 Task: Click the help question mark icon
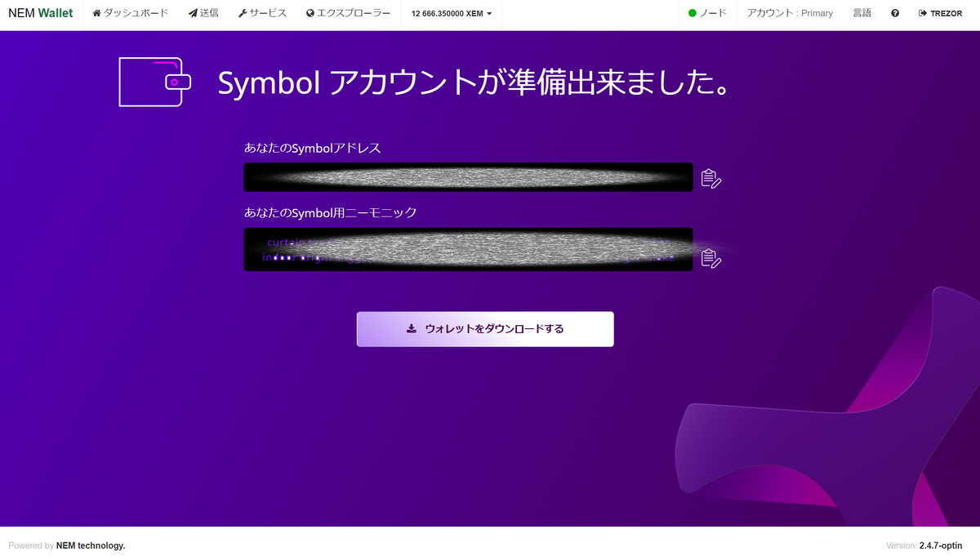[895, 13]
